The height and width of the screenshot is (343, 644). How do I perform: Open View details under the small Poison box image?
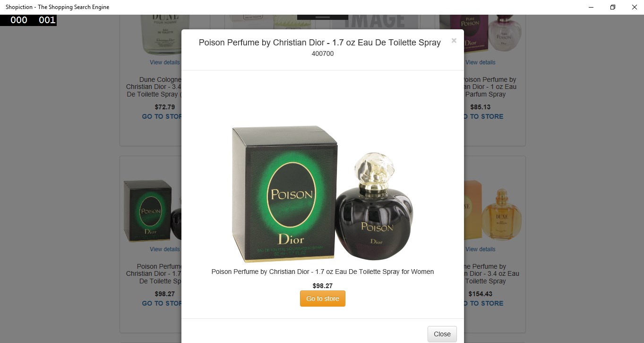click(165, 249)
